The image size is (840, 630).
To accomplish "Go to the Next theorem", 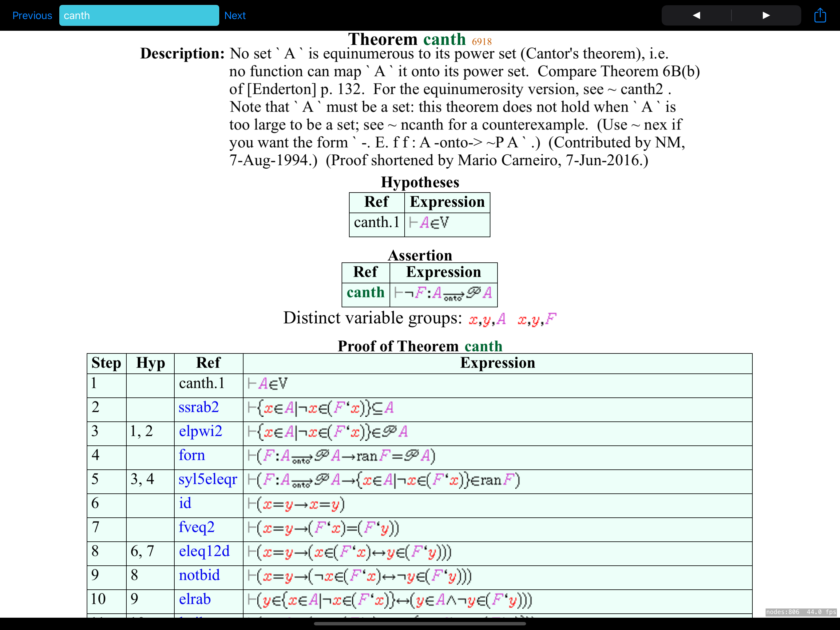I will (235, 16).
